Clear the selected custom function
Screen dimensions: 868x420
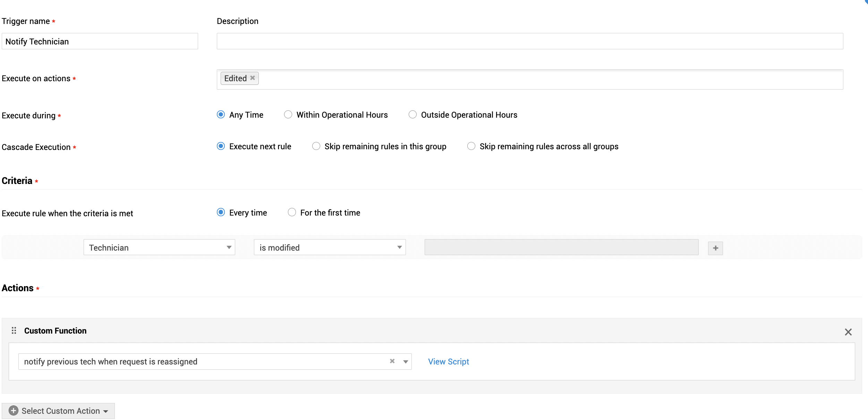pos(392,361)
